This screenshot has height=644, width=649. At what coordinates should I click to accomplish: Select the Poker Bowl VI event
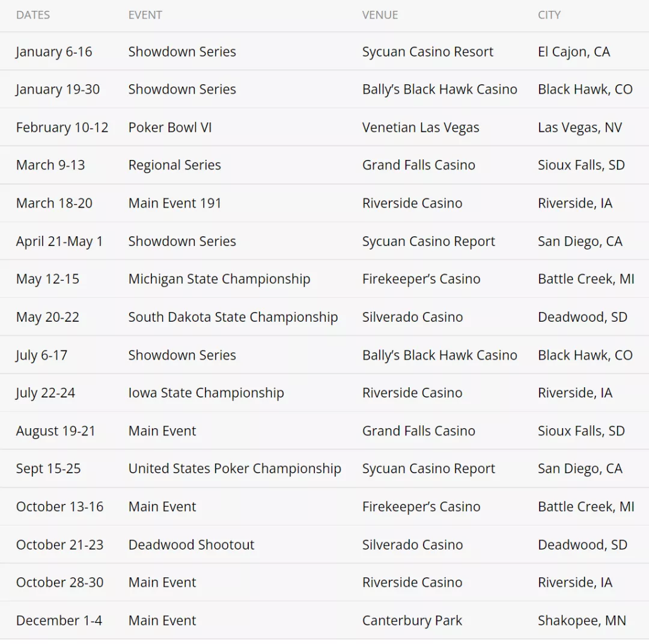point(169,127)
